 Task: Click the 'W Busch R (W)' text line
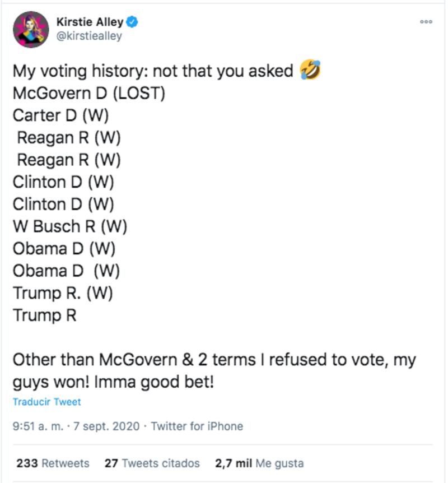[70, 226]
